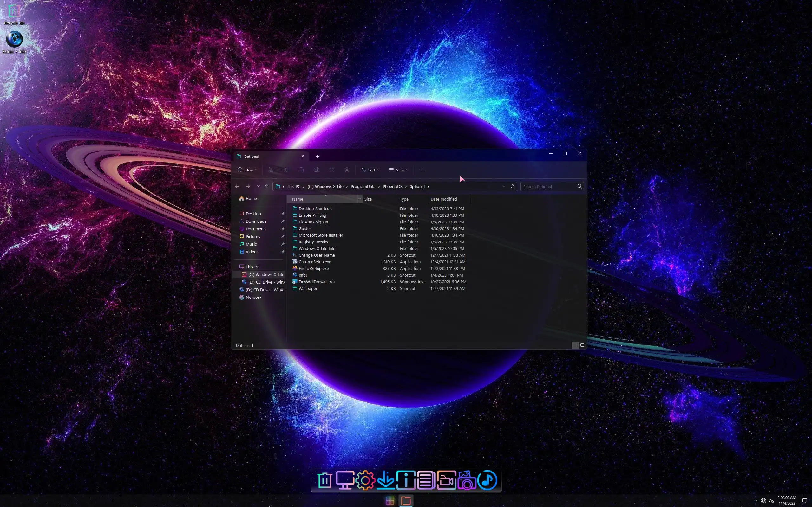Screen dimensions: 812x507
Task: Click the Back navigation arrow
Action: (x=237, y=186)
